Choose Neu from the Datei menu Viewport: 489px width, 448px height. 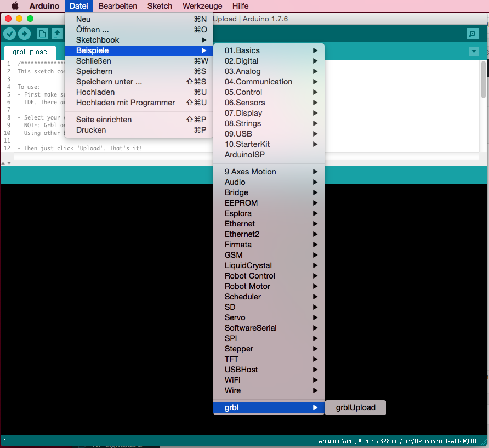(139, 19)
